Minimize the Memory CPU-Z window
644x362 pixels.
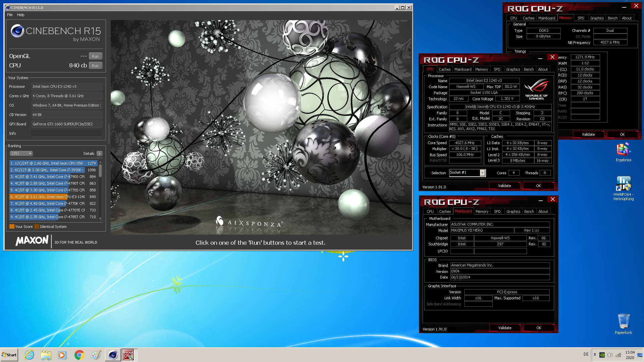624,7
